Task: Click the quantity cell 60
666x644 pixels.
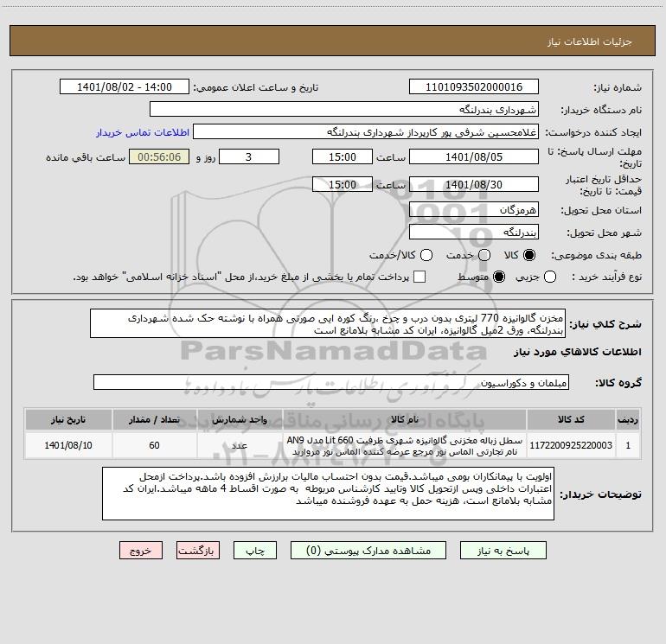Action: point(155,445)
